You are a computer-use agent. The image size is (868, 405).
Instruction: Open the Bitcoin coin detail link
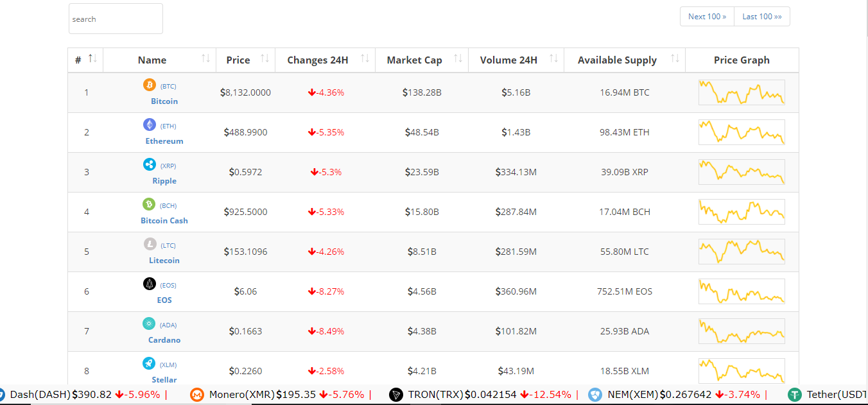pyautogui.click(x=164, y=101)
